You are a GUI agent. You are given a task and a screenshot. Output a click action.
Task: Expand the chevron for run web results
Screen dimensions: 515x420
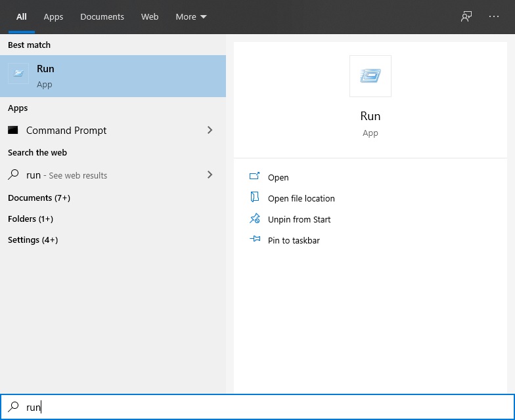coord(210,175)
